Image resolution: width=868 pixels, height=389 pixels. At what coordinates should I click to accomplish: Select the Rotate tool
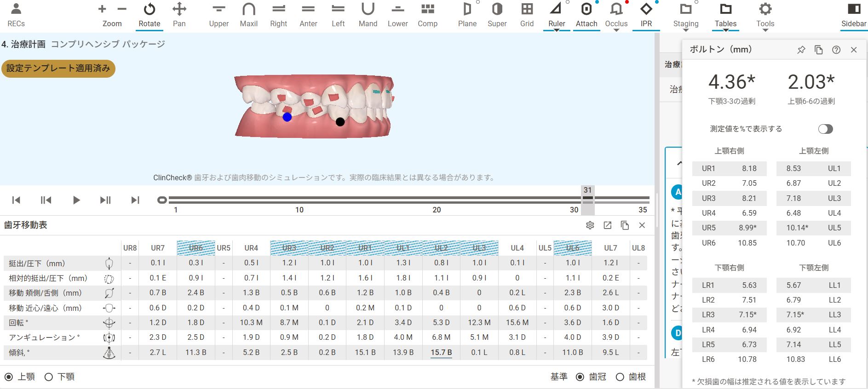coord(149,15)
